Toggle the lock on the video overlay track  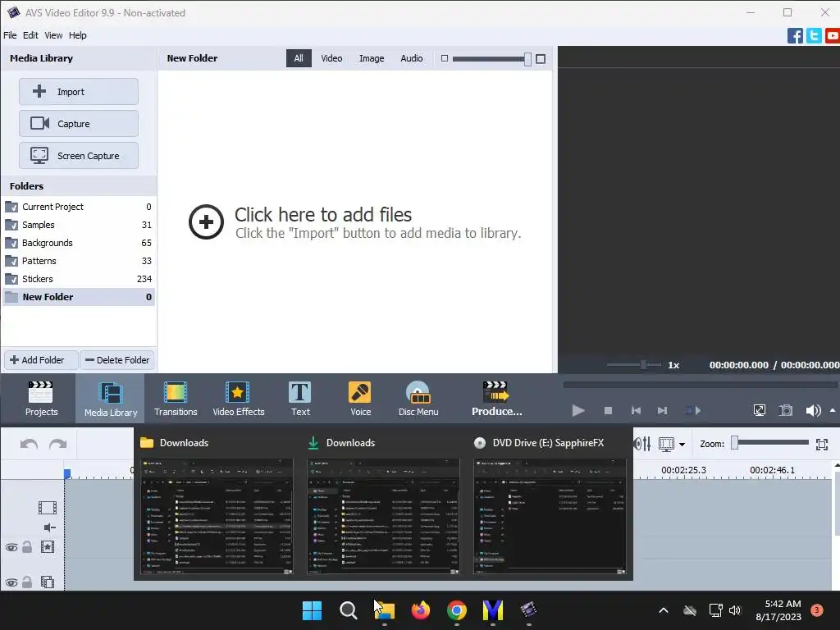(27, 582)
